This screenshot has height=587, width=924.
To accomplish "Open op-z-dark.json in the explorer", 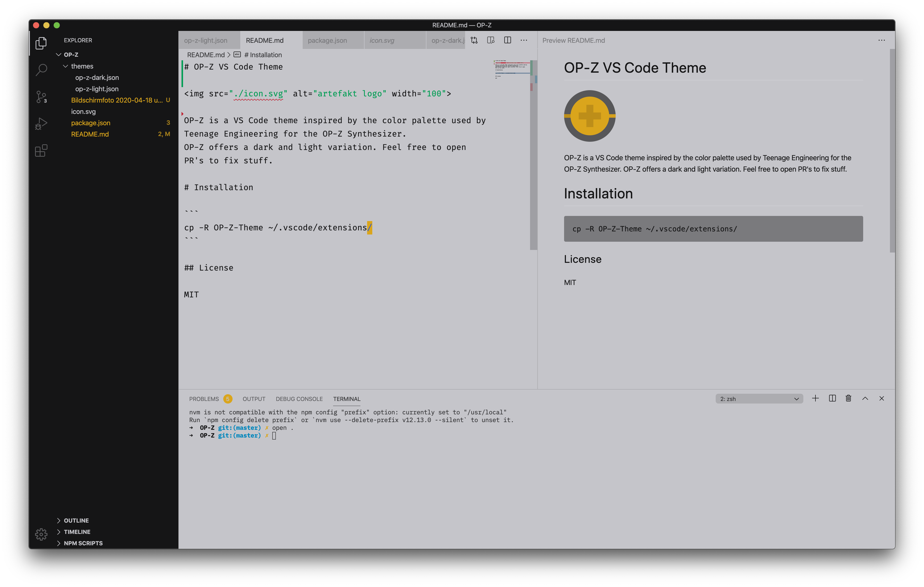I will coord(97,78).
